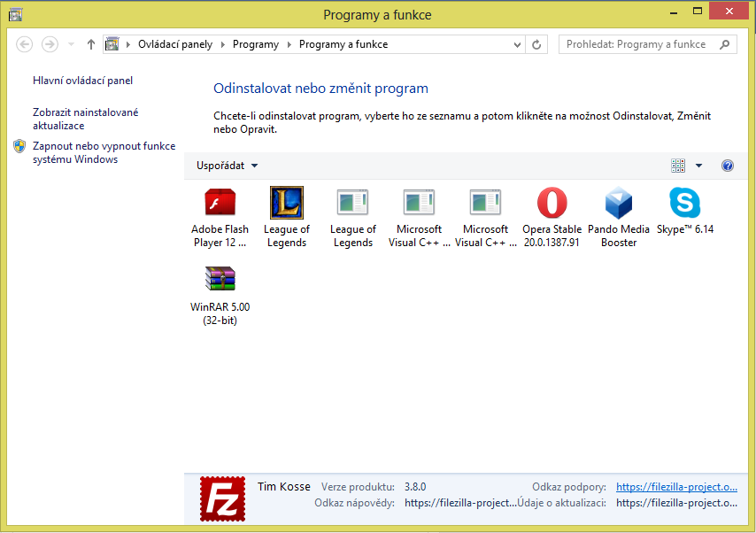Click the Odkaz nápovědy filezilla URL value
756x533 pixels.
coord(460,503)
